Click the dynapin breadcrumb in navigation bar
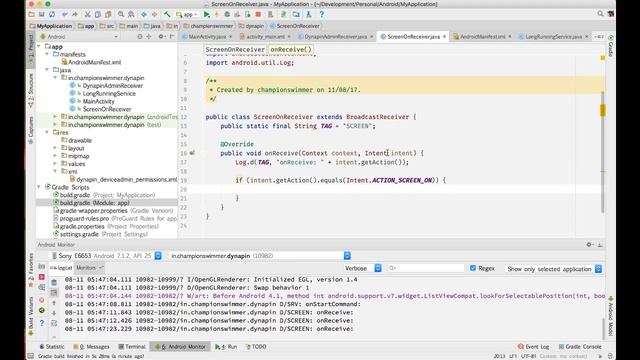The height and width of the screenshot is (360, 640). [251, 26]
